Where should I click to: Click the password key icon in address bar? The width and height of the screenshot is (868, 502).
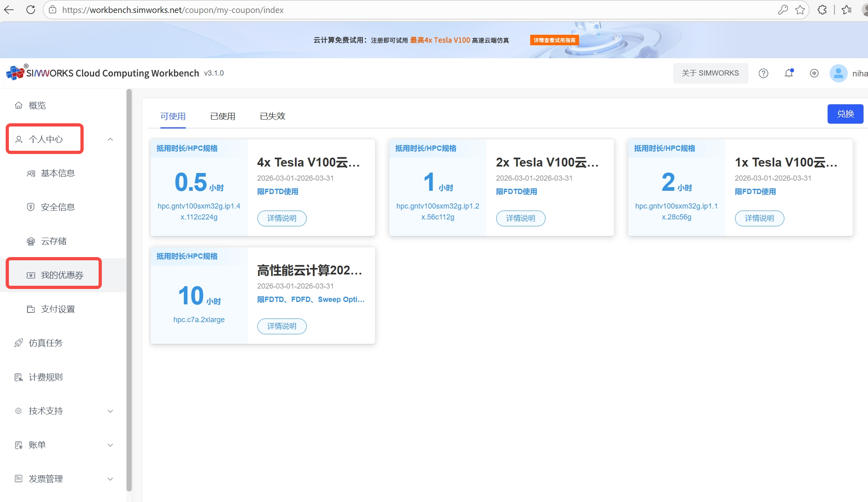click(x=783, y=10)
